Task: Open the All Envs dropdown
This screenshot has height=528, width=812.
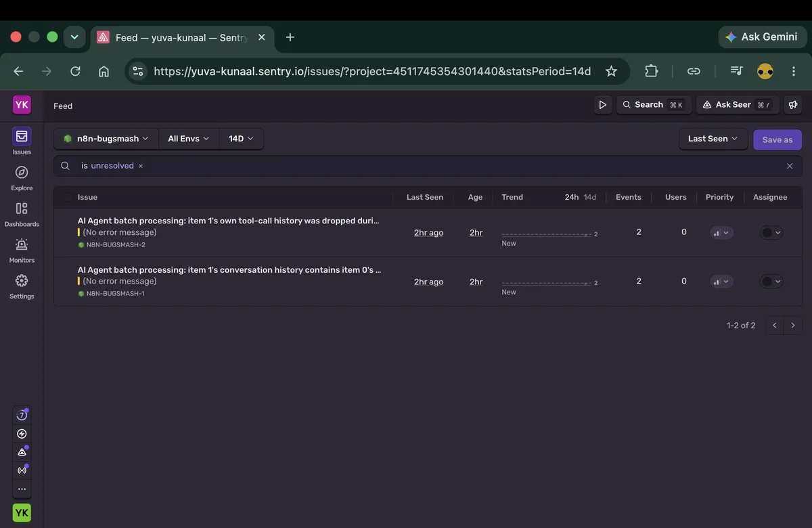Action: click(x=189, y=139)
